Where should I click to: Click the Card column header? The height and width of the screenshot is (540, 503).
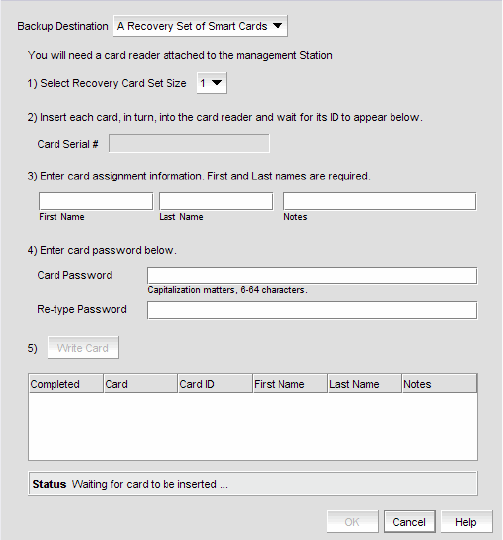coord(140,384)
